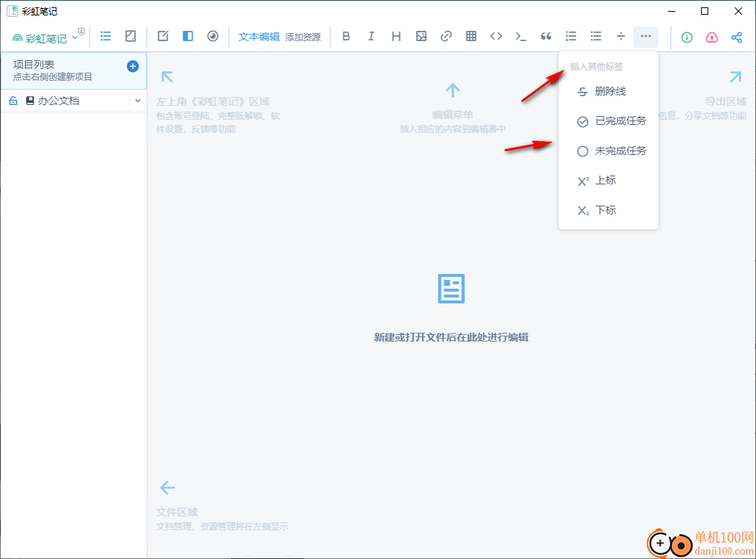Create a new project with plus button

[133, 67]
